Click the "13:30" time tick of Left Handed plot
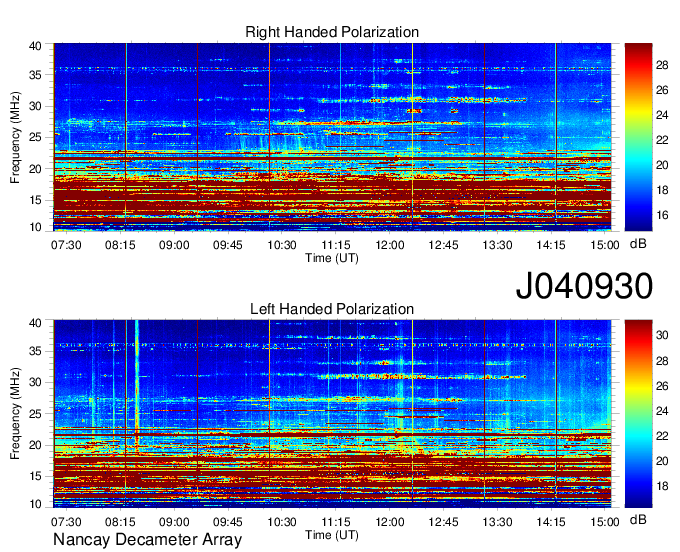Image resolution: width=680 pixels, height=552 pixels. tap(497, 522)
